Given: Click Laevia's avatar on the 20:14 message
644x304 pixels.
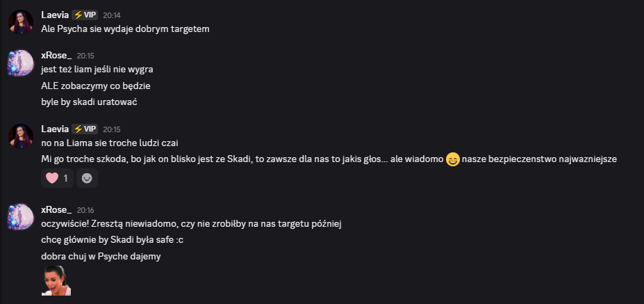Looking at the screenshot, I should point(21,22).
